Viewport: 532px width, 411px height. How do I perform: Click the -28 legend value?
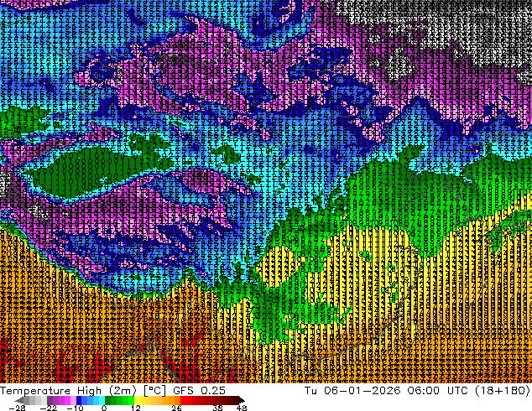[x=18, y=408]
